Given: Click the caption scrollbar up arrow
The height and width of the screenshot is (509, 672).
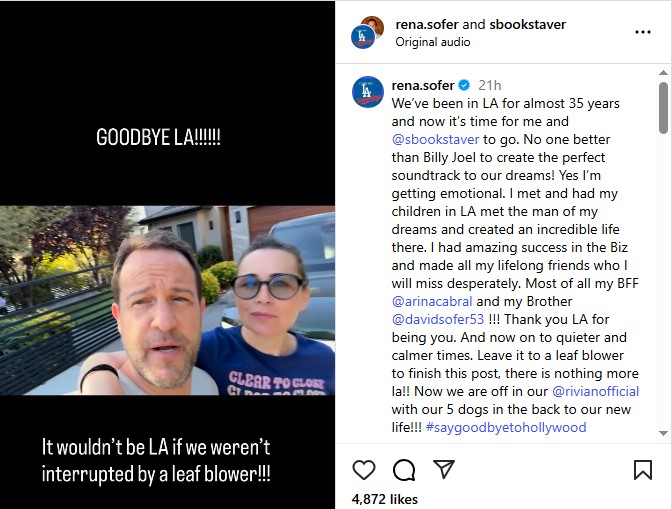Looking at the screenshot, I should coord(663,73).
